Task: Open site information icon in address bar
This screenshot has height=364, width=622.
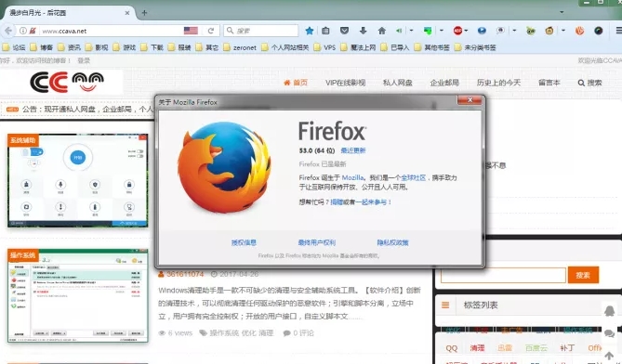Action: 23,31
